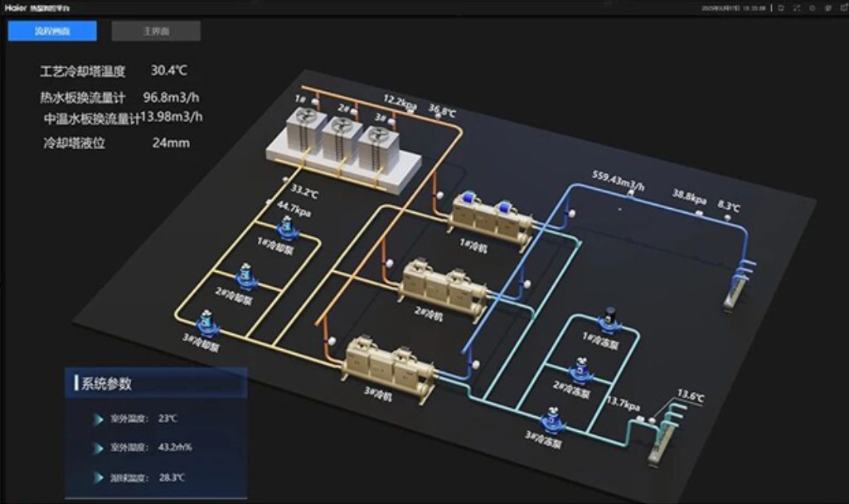Select the 3#冷却泵 pump icon

click(x=206, y=322)
